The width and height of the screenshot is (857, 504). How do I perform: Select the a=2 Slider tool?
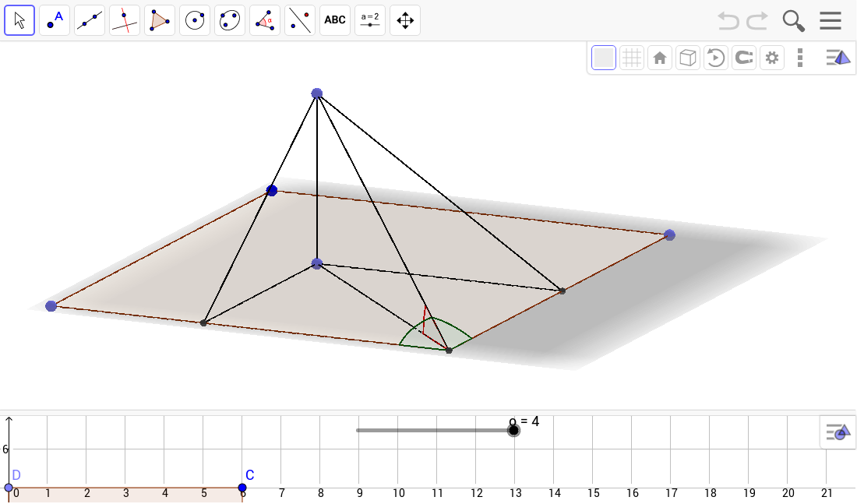point(370,20)
